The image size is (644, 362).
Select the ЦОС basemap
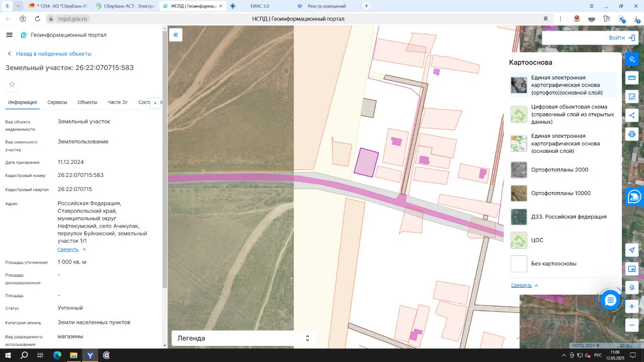coord(562,240)
